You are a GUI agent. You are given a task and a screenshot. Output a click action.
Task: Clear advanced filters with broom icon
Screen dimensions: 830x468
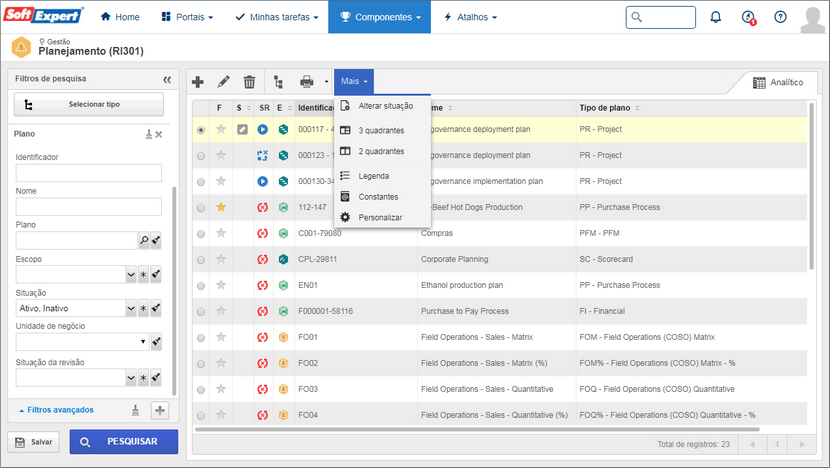tap(136, 410)
